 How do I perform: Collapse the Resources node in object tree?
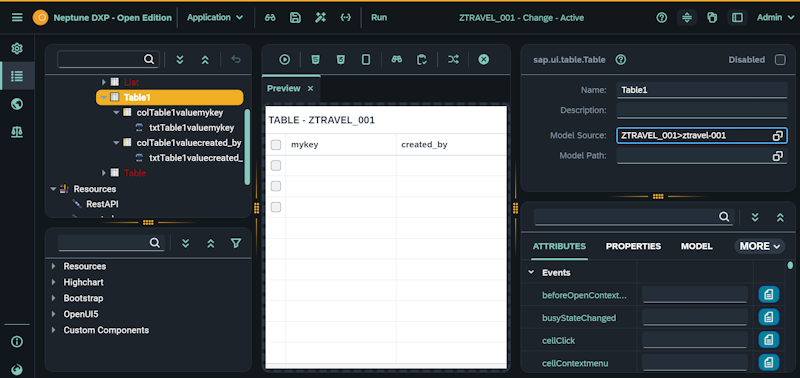[x=53, y=189]
